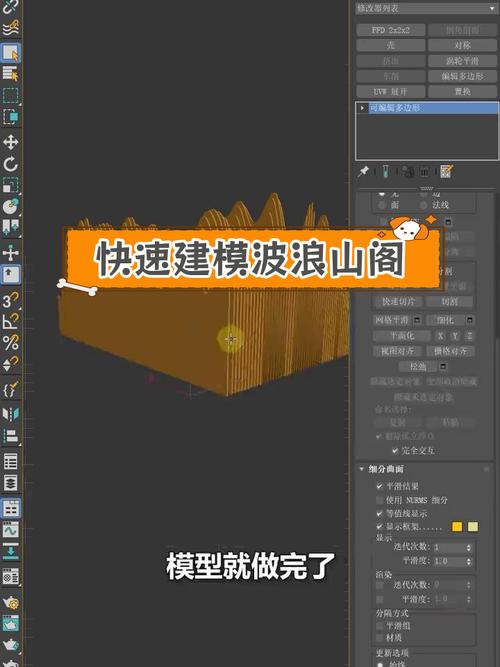Click the Pin Stack pushpin icon

pos(363,171)
